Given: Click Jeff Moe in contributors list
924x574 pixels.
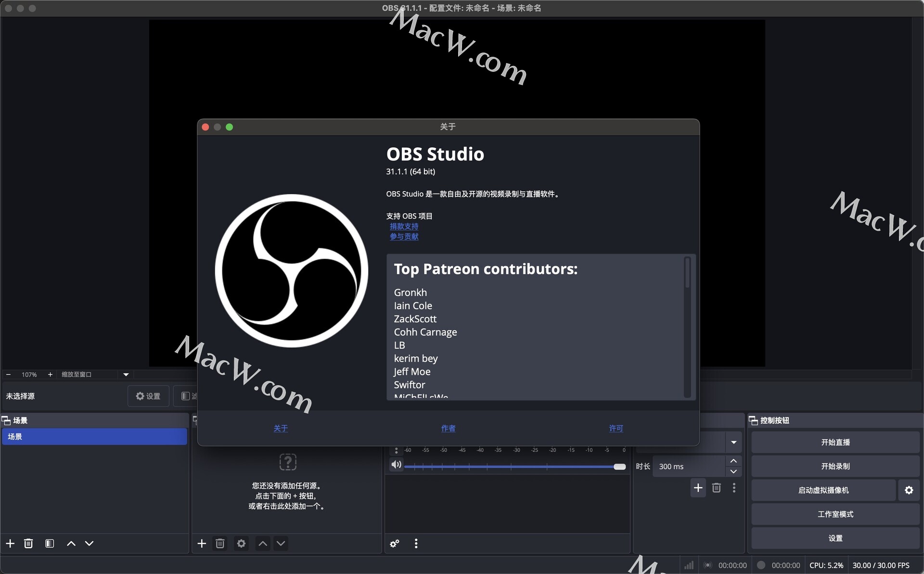Looking at the screenshot, I should point(412,371).
